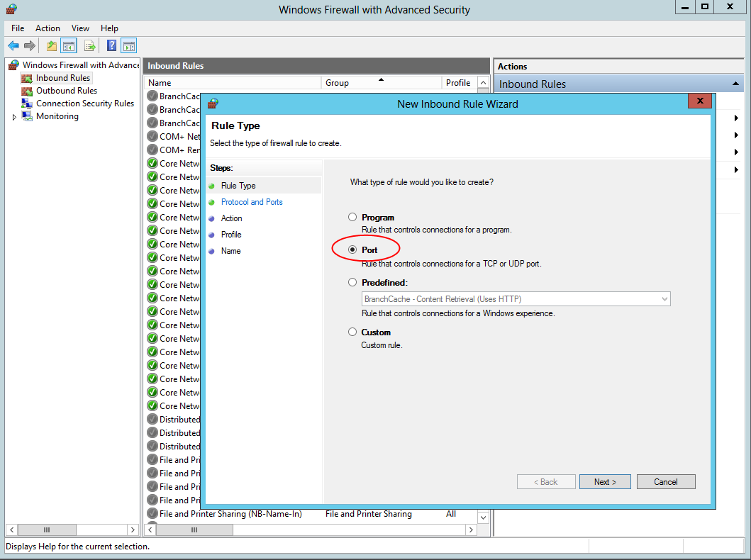Toggle the Show/Hide Action Pane toolbar icon
This screenshot has width=751, height=560.
[x=129, y=46]
